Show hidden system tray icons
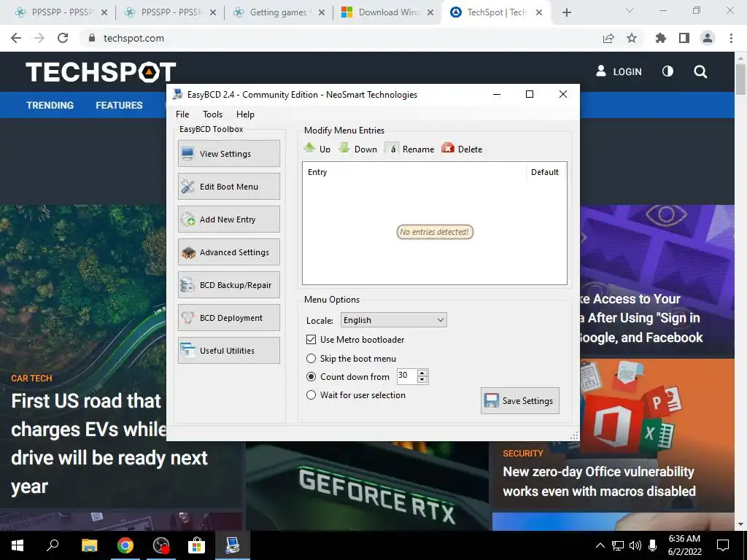Viewport: 747px width, 560px height. click(x=600, y=545)
